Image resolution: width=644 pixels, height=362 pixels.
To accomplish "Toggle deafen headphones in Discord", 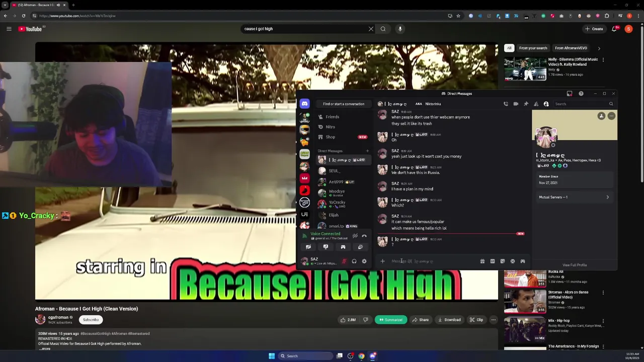I will [354, 261].
